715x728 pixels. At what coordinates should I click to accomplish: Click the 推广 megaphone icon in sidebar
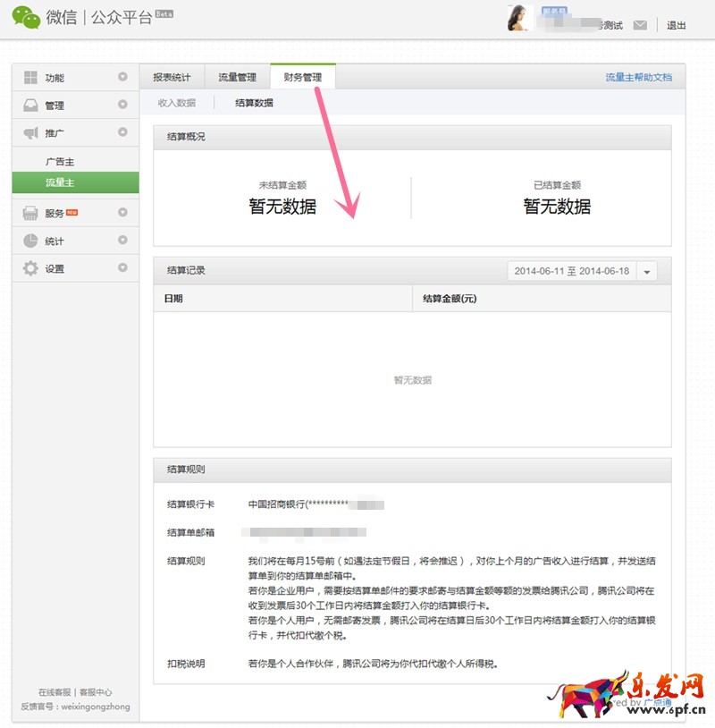(31, 133)
